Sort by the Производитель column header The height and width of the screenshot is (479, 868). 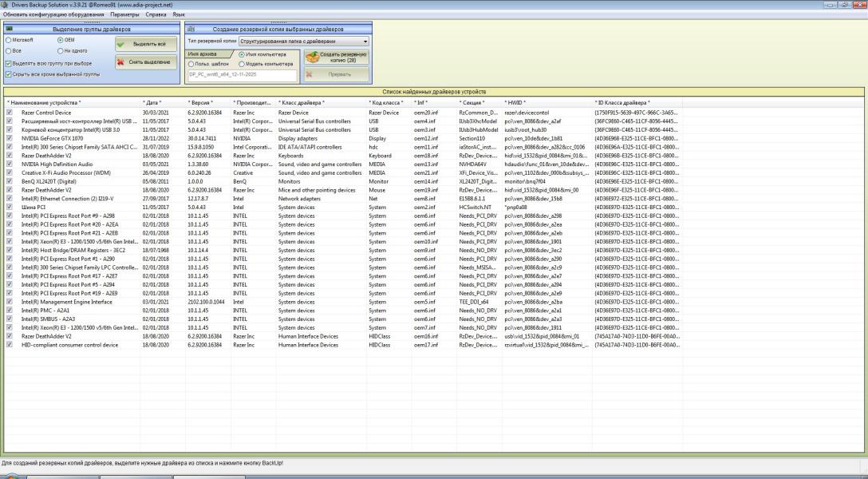(251, 103)
